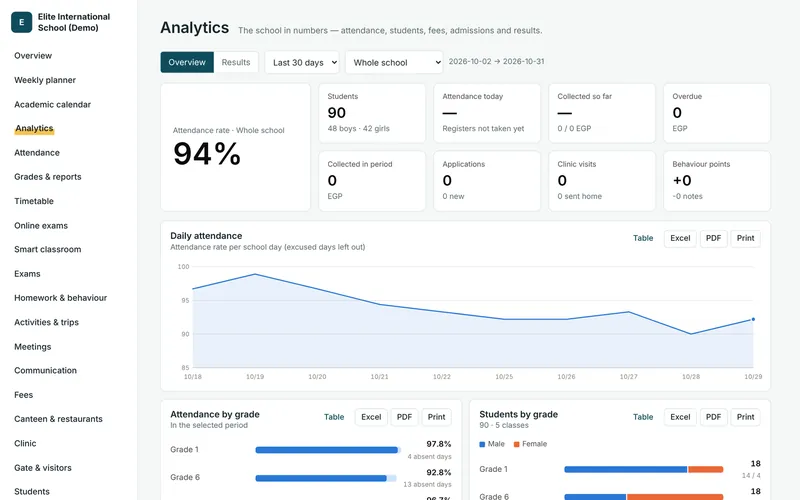This screenshot has height=500, width=800.
Task: Switch to the Overview analytics tab
Action: click(x=187, y=62)
